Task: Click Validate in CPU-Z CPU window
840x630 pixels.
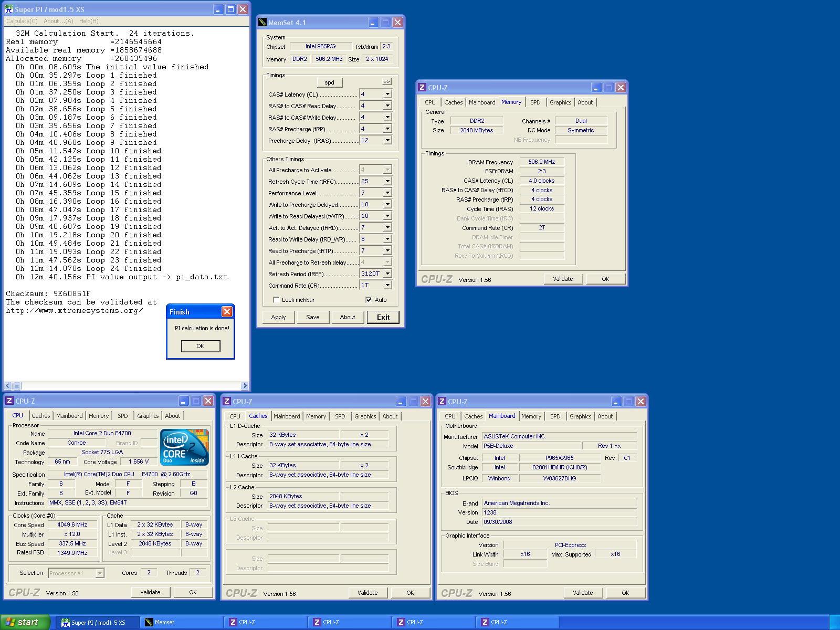Action: pyautogui.click(x=150, y=592)
